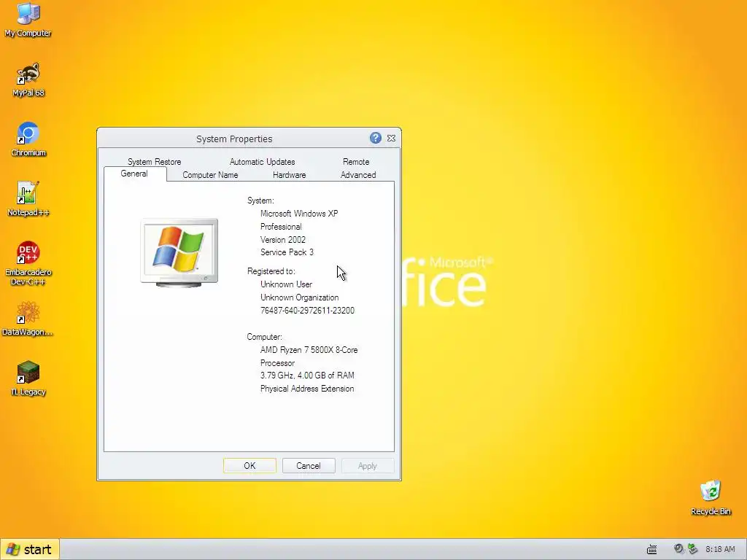
Task: Select the General tab
Action: (134, 174)
